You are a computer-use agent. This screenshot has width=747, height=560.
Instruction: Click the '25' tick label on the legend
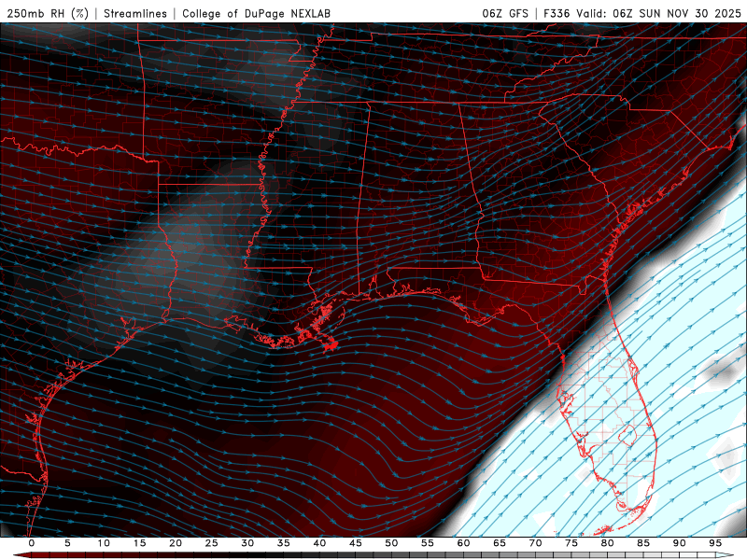[x=212, y=543]
